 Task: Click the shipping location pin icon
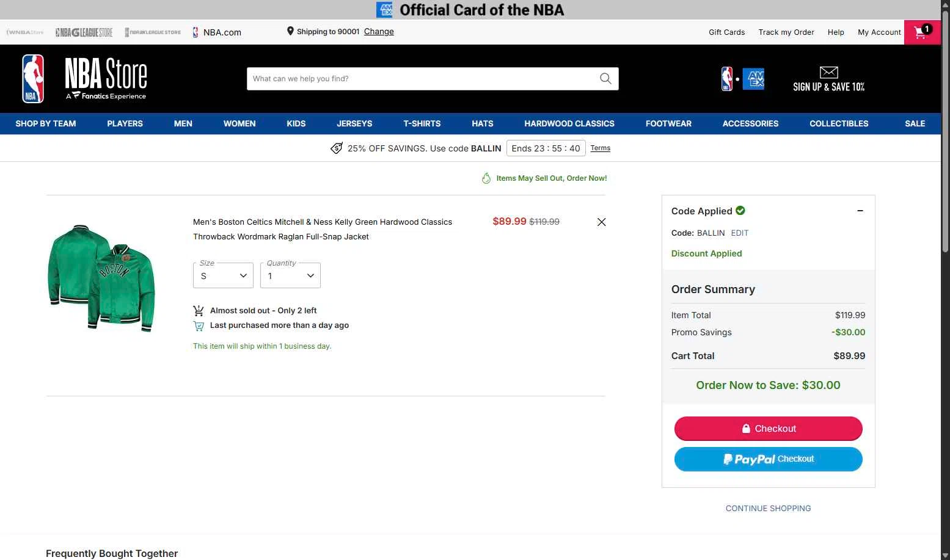pyautogui.click(x=290, y=31)
